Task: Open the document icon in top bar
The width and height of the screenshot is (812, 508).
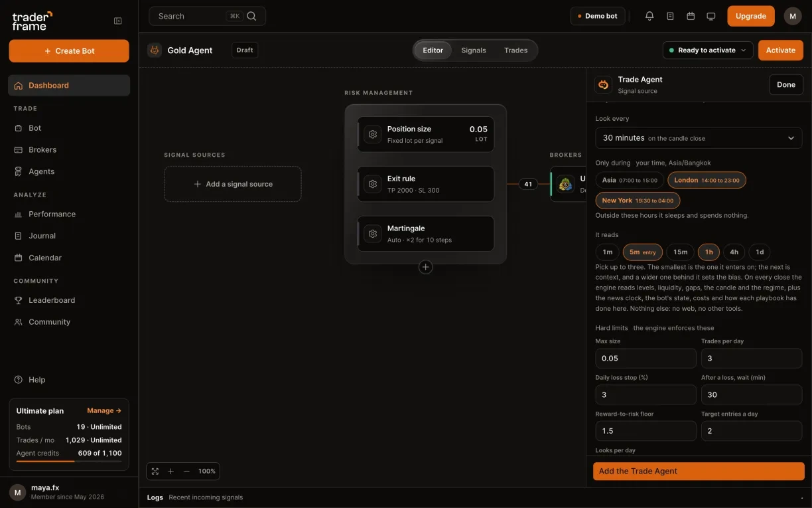Action: coord(670,16)
